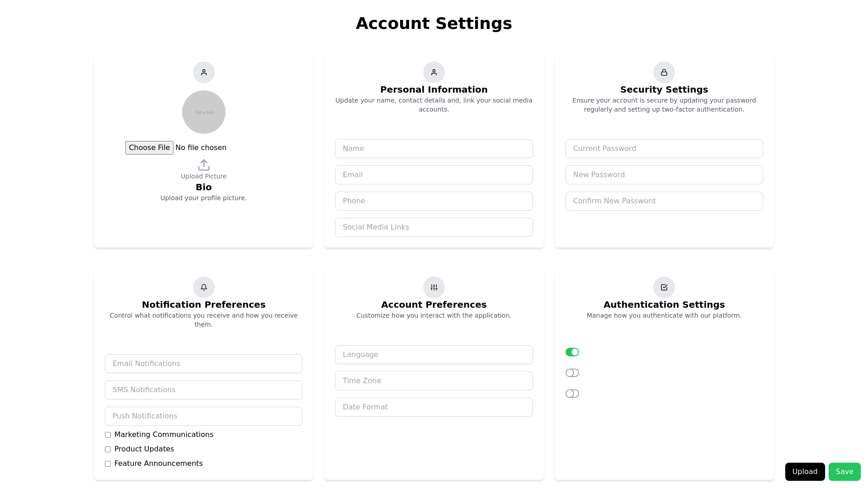
Task: Click the Upload Picture arrow icon
Action: (x=203, y=165)
